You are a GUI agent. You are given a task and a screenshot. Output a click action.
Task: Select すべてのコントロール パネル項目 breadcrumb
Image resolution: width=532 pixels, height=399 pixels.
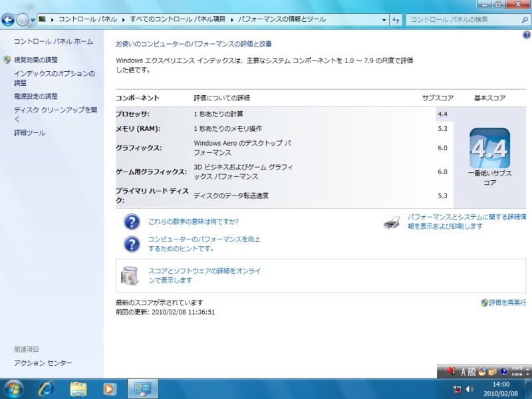(178, 19)
